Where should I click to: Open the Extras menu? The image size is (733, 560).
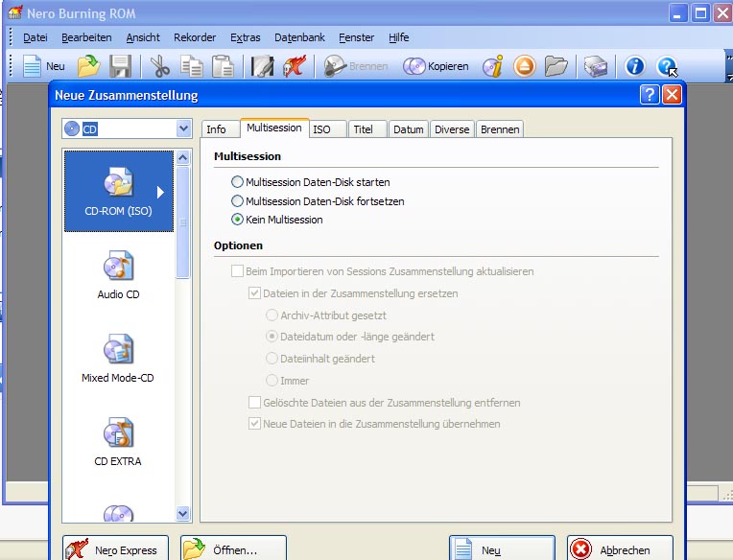coord(245,37)
